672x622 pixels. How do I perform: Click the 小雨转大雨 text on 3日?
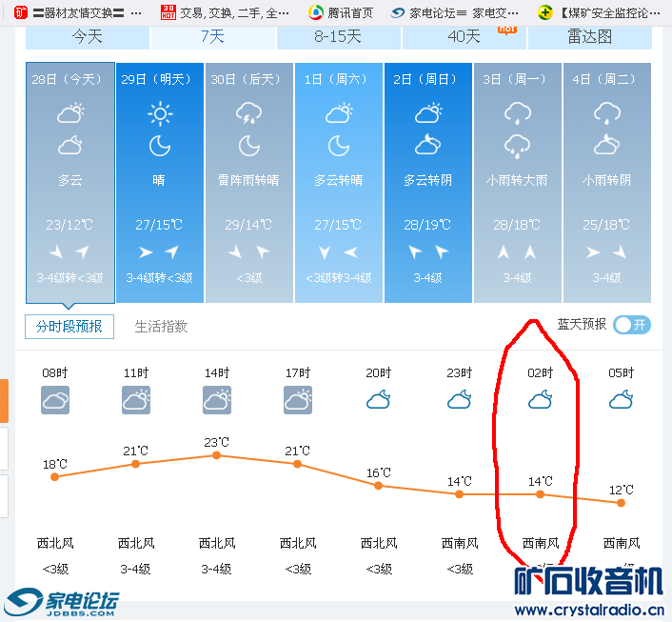click(517, 180)
